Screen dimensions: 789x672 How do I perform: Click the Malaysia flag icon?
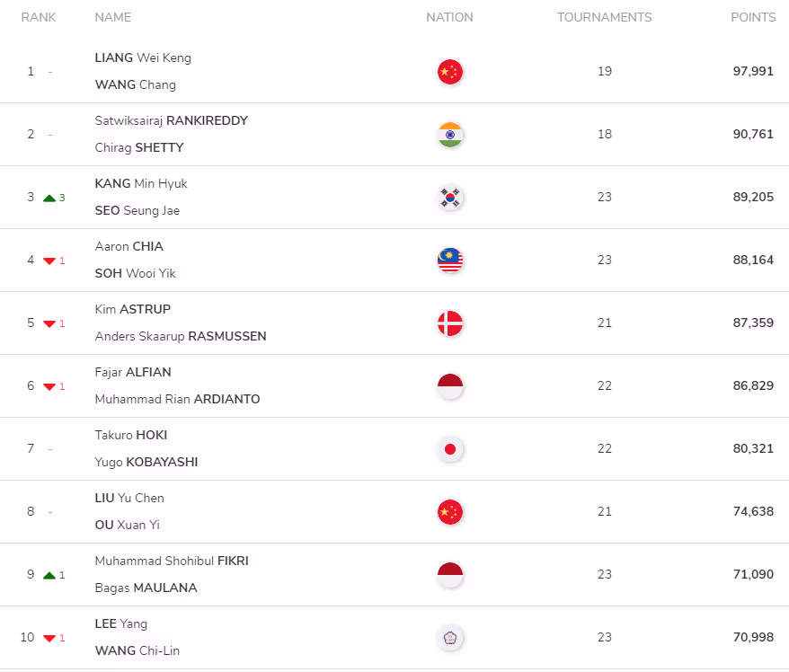450,261
